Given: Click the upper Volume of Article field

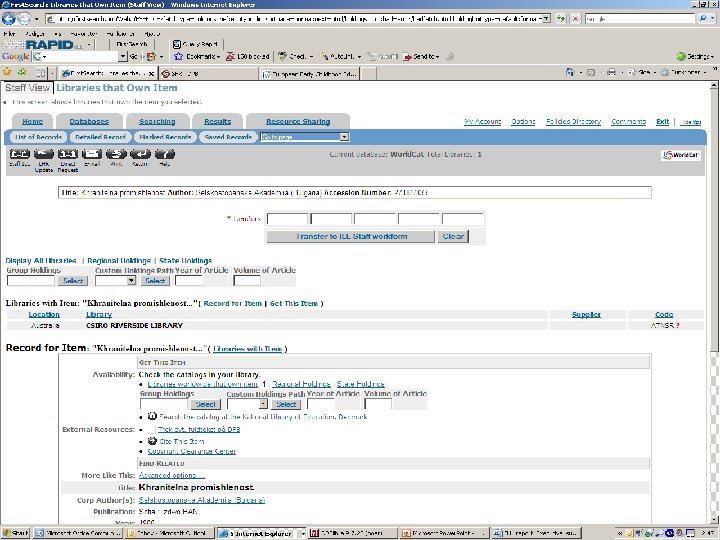Looking at the screenshot, I should (247, 281).
